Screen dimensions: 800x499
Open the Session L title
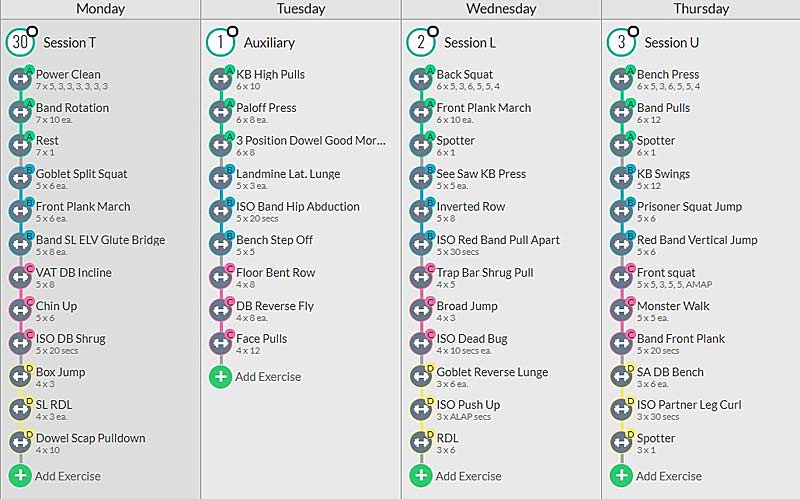pos(469,42)
